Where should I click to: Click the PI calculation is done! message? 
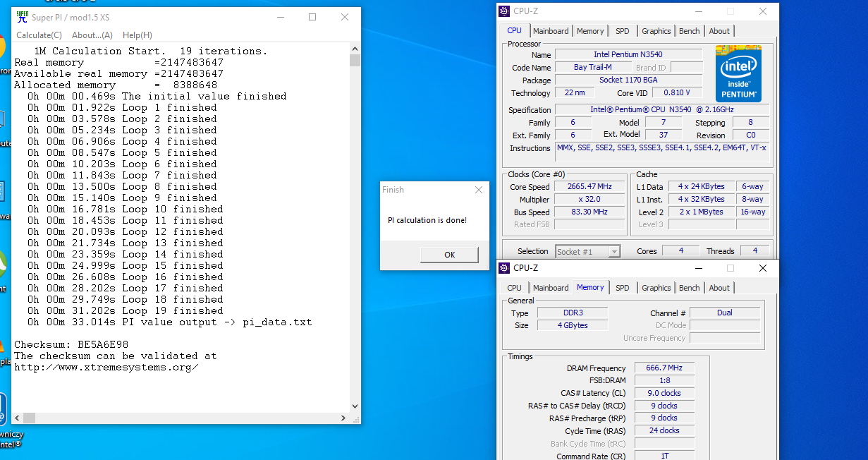coord(427,220)
